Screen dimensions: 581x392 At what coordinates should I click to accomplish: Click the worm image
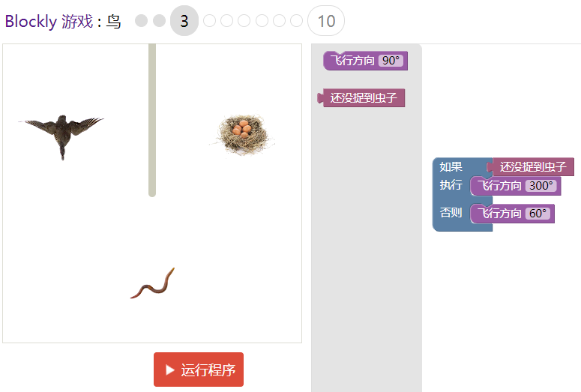[x=152, y=283]
